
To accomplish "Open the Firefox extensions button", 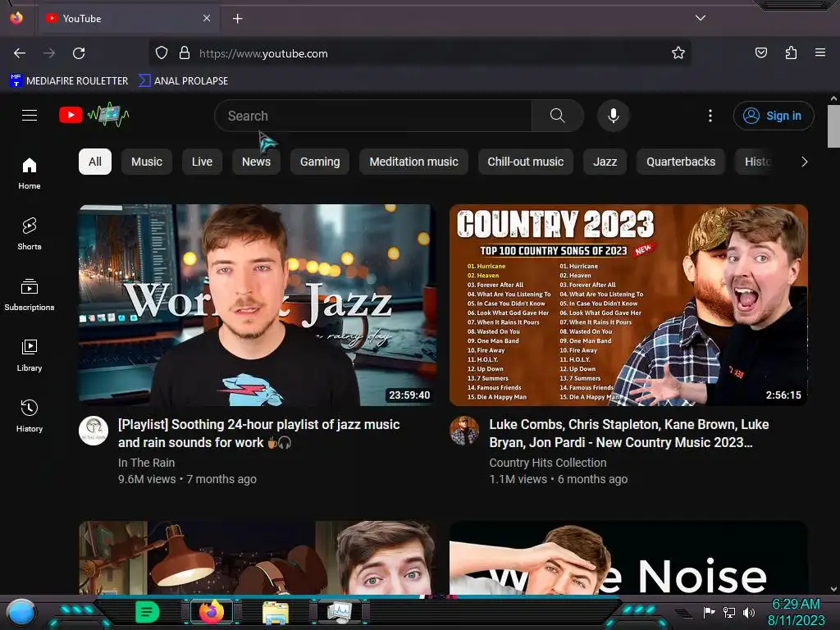I will (791, 52).
